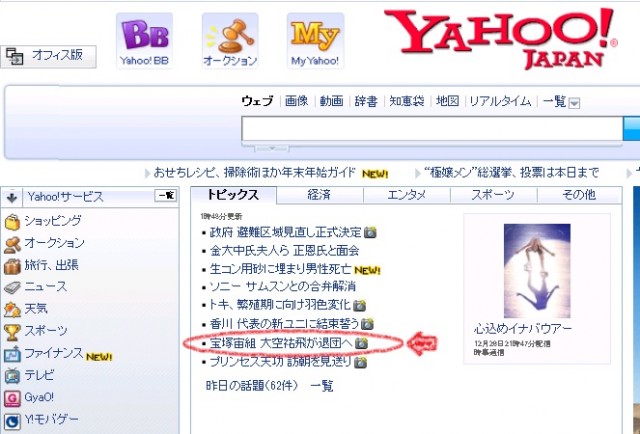Image resolution: width=640 pixels, height=434 pixels.
Task: Click camera icon next to 香川 headline
Action: point(367,324)
